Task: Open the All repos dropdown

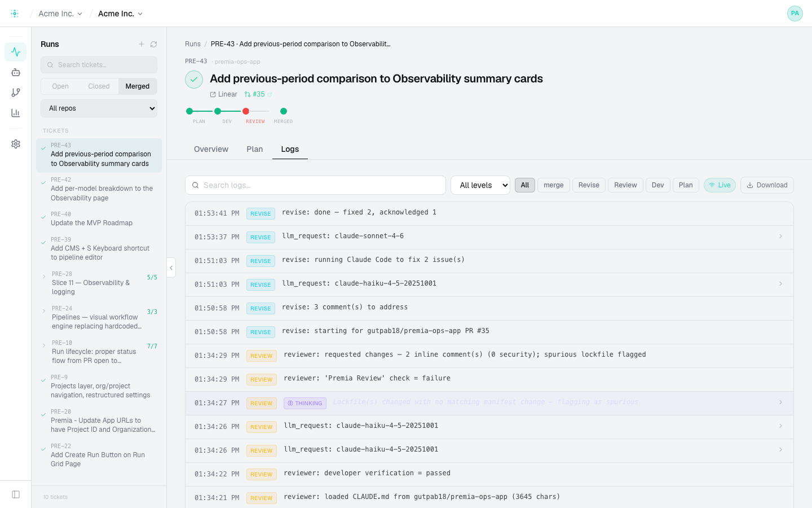Action: (99, 108)
